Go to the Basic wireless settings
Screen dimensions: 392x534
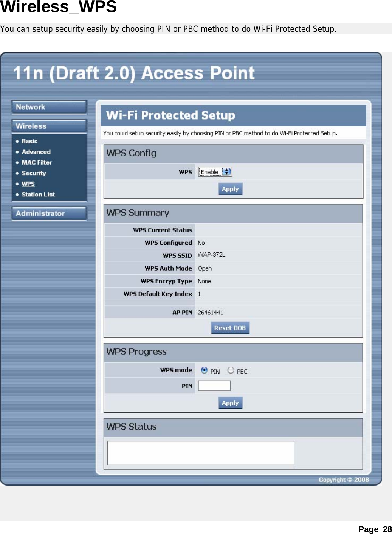pos(29,141)
